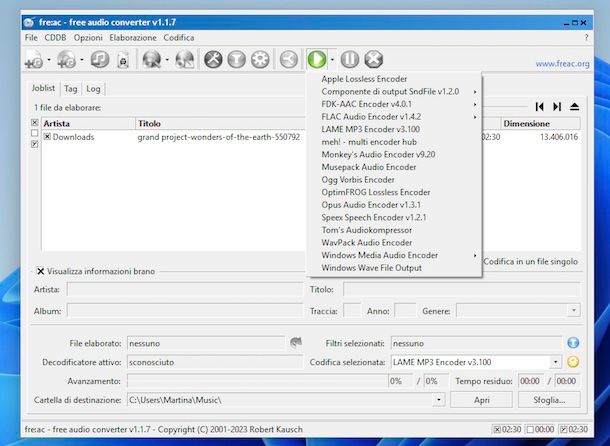
Task: Click the skip to next track icon
Action: (557, 107)
